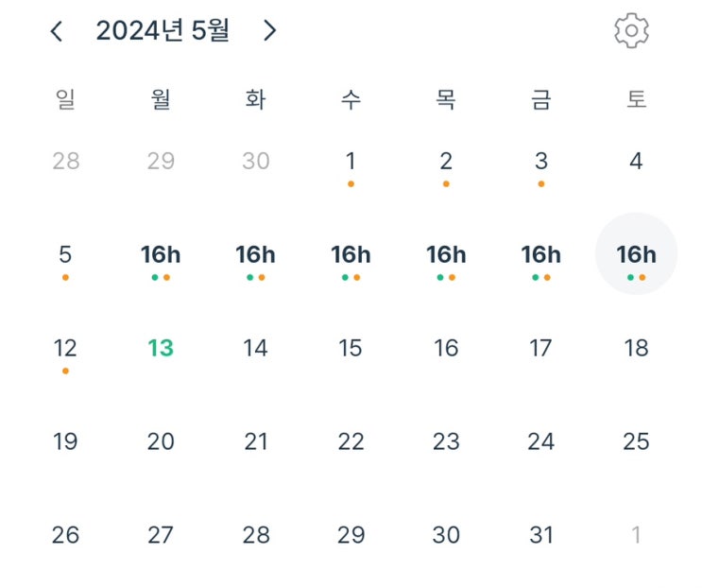Go to previous month arrow

click(x=57, y=31)
